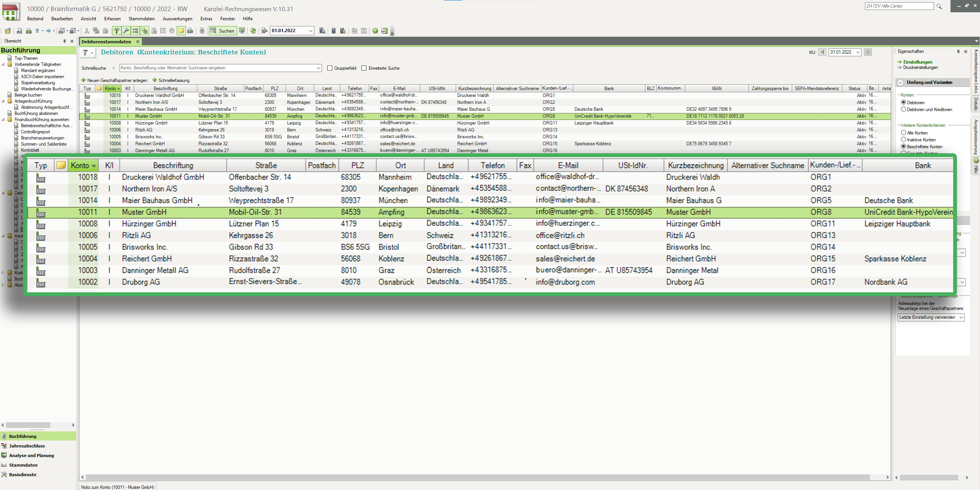The height and width of the screenshot is (490, 980).
Task: Click the green refresh arrows icon
Action: pyautogui.click(x=253, y=31)
